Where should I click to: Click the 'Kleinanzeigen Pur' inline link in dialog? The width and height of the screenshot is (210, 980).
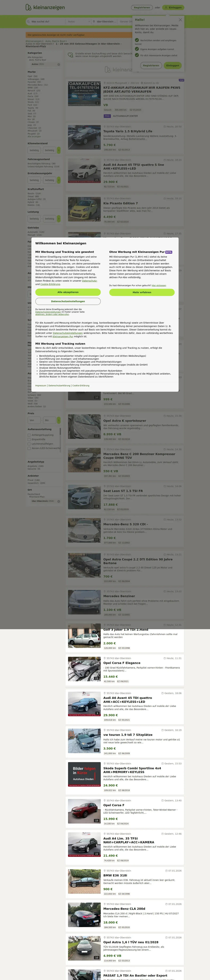click(63, 336)
